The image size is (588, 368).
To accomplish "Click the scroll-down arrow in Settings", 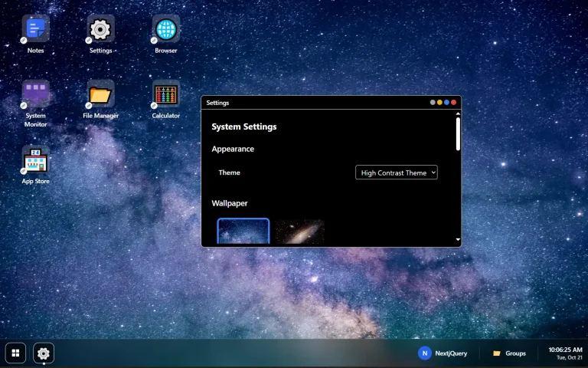I will (x=458, y=239).
